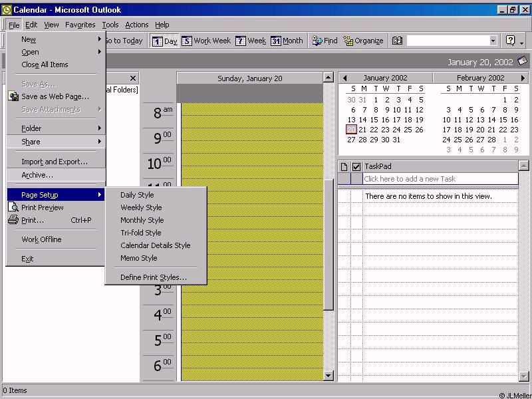532x399 pixels.
Task: Open the contact search combo box dropdown
Action: (493, 41)
